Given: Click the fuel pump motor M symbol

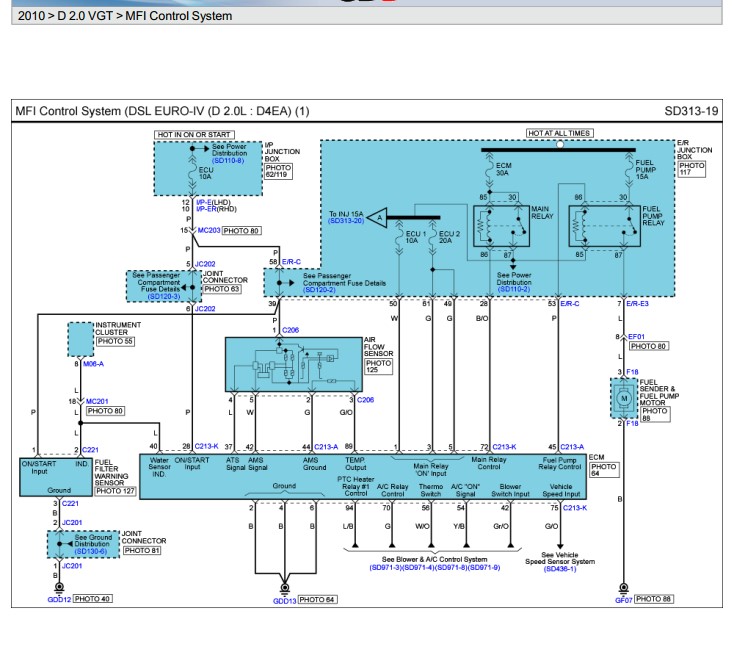Looking at the screenshot, I should (x=623, y=398).
